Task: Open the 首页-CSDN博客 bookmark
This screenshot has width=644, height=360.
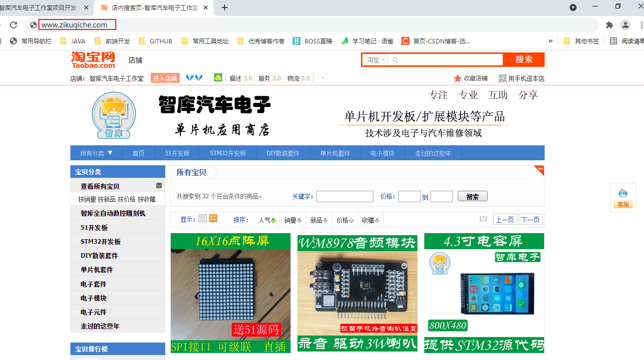Action: pos(436,41)
